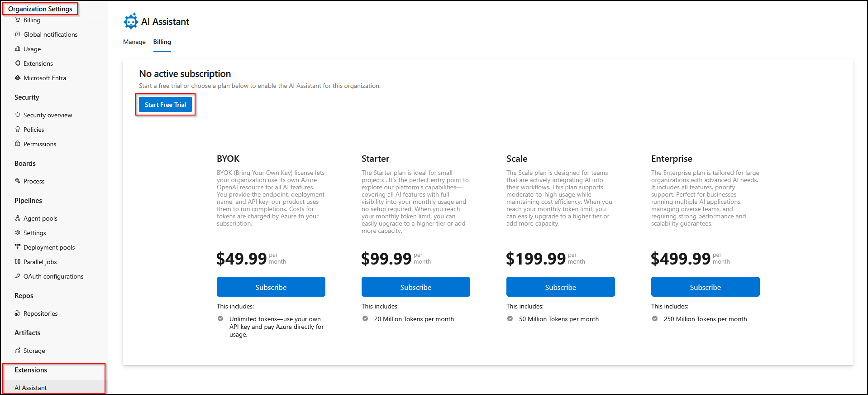Subscribe to the Scale plan
Screen dimensions: 868x395
click(x=560, y=287)
